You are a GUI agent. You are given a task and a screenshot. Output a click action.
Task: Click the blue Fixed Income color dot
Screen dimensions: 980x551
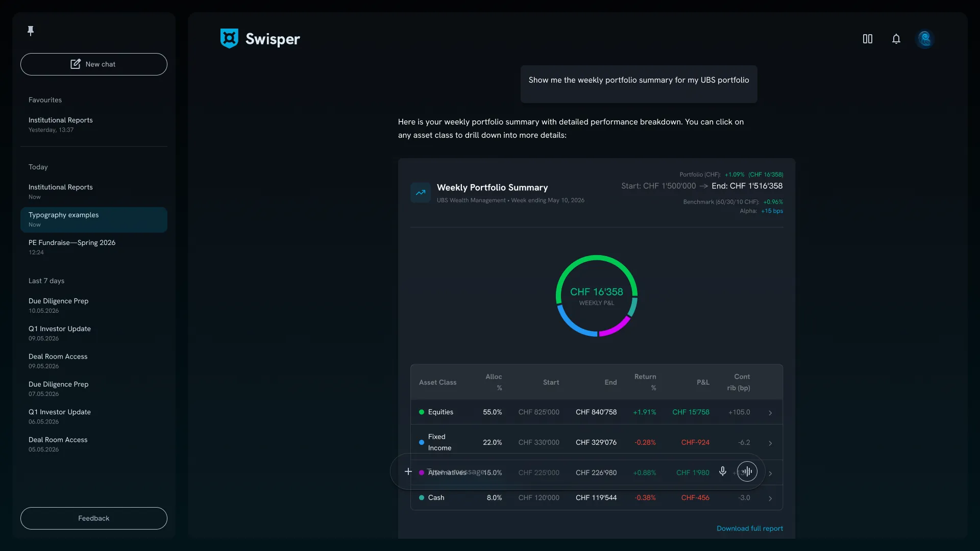422,442
